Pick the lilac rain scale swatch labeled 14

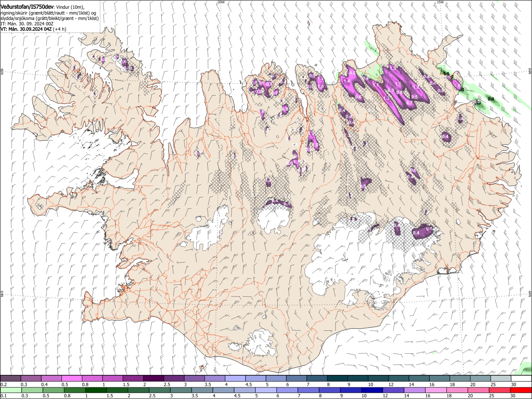click(x=414, y=390)
